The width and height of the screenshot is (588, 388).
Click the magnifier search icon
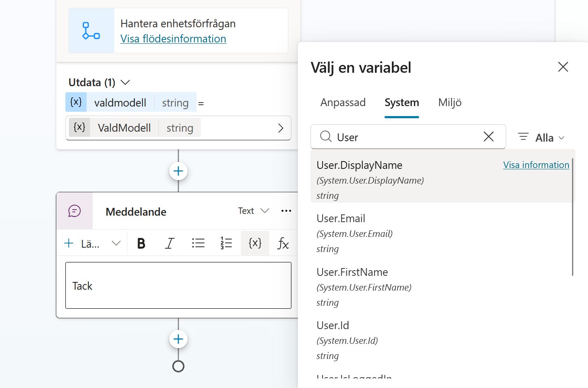click(326, 137)
